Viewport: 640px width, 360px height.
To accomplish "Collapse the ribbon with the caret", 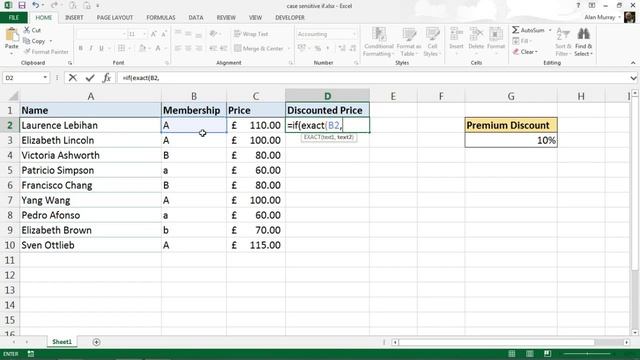I will point(633,63).
